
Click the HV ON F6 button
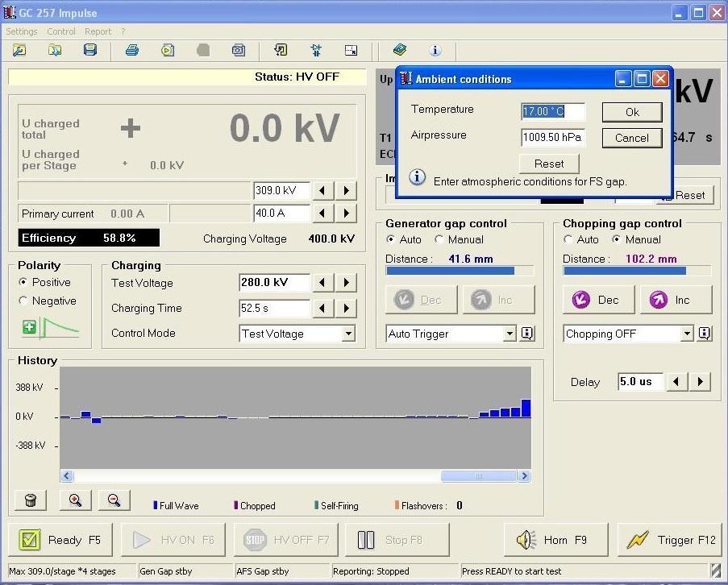tap(173, 540)
